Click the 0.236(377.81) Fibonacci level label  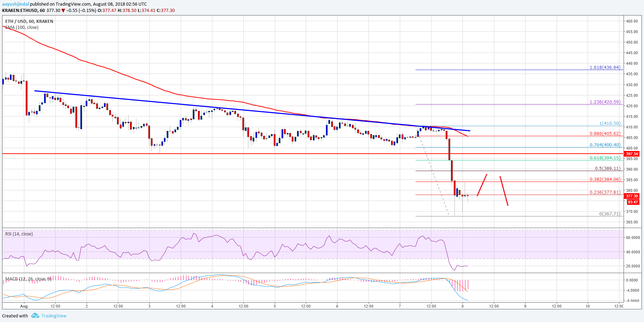(605, 192)
